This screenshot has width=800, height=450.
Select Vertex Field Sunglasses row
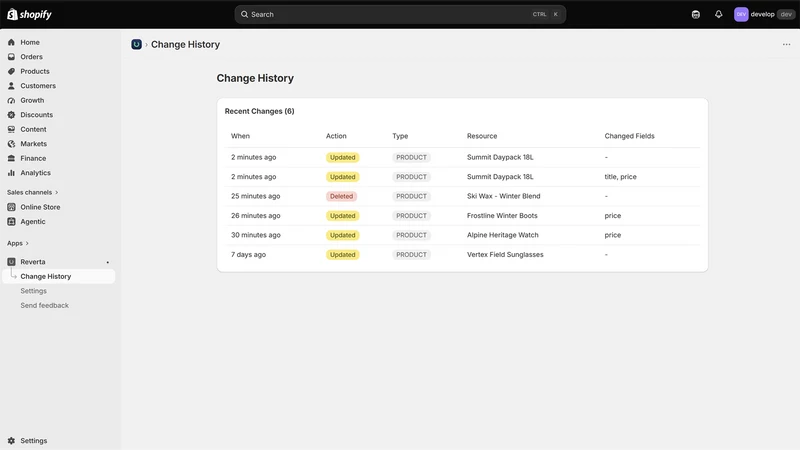point(462,255)
